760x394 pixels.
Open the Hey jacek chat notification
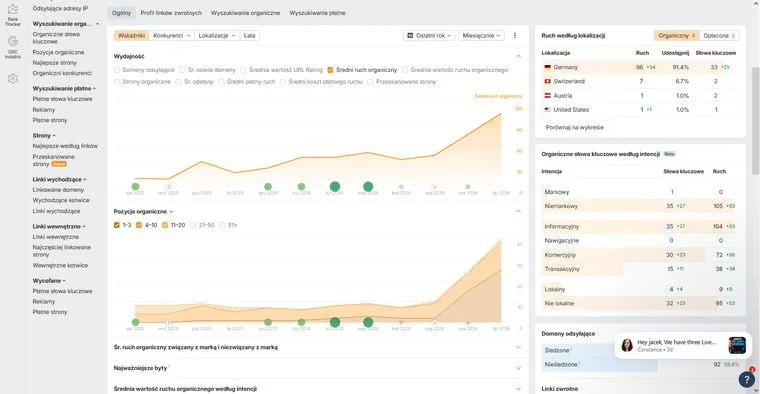tap(683, 345)
